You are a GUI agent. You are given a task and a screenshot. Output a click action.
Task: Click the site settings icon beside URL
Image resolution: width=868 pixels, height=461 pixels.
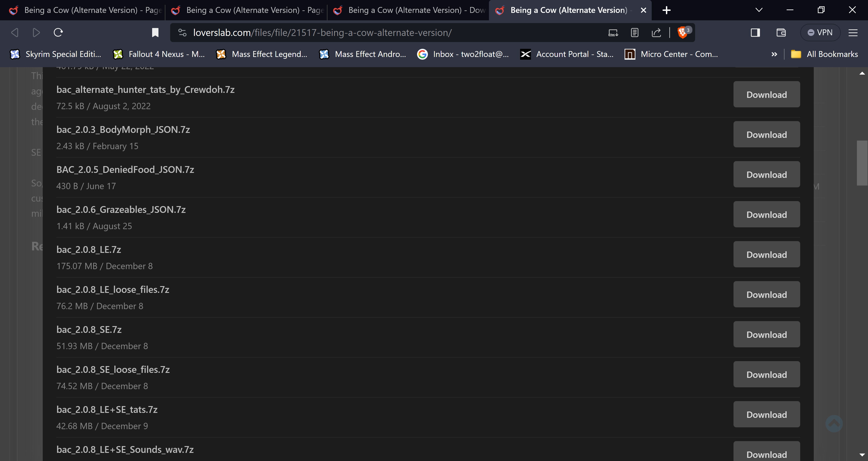coord(182,33)
